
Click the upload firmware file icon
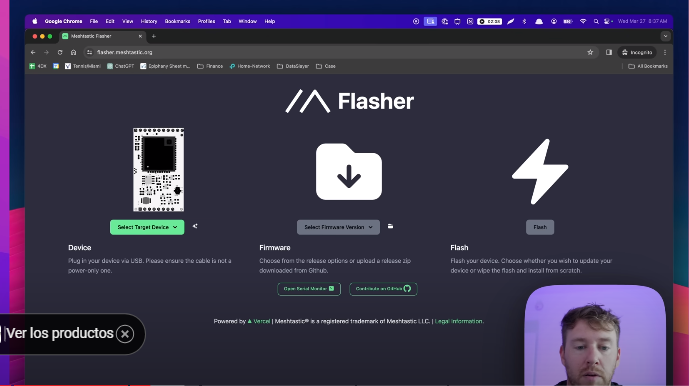[x=390, y=226]
